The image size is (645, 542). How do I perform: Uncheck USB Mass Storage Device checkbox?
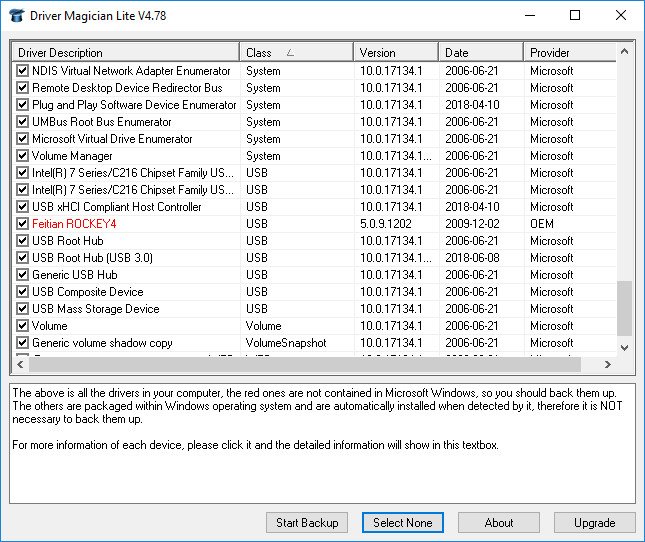(x=23, y=309)
